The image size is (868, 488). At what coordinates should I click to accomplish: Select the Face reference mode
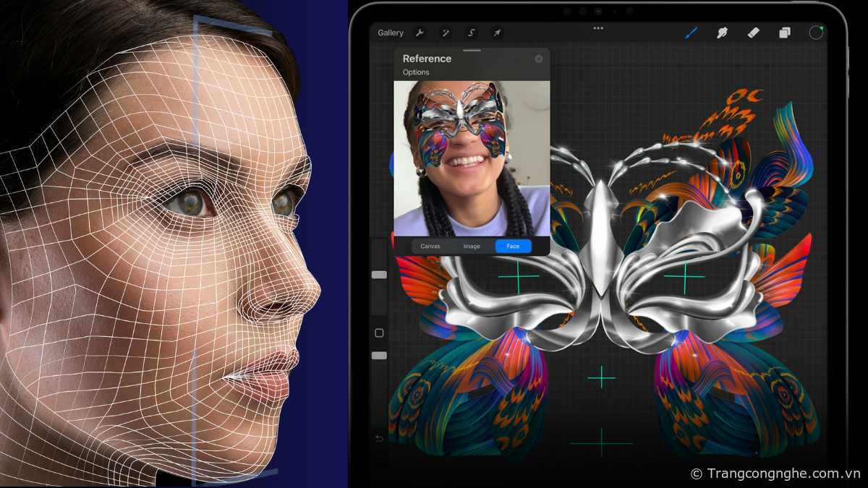pos(513,247)
